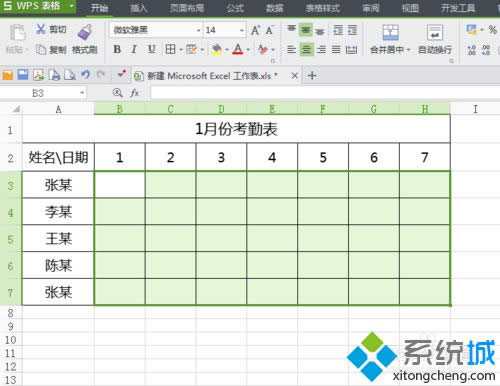Screen dimensions: 500x386
Task: Toggle Bold formatting
Action: pos(117,49)
